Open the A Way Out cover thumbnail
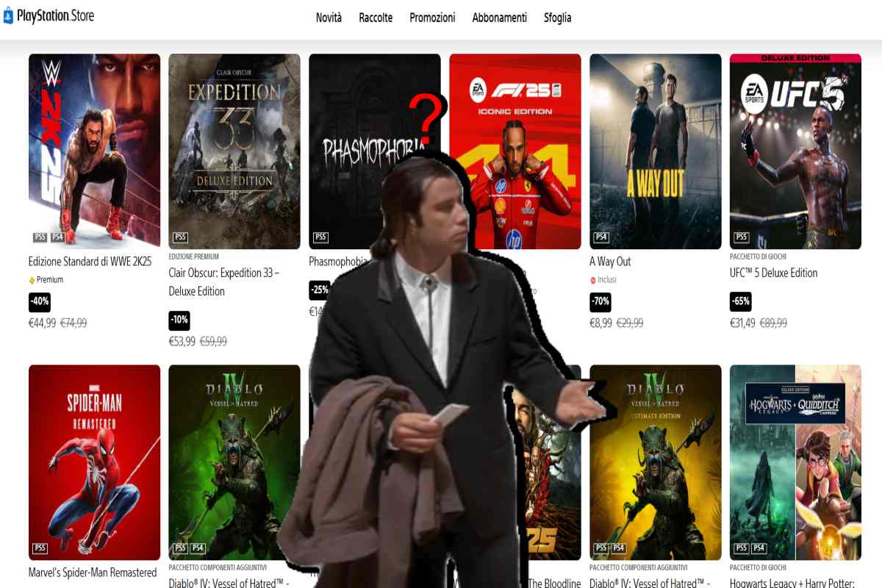 (x=655, y=151)
